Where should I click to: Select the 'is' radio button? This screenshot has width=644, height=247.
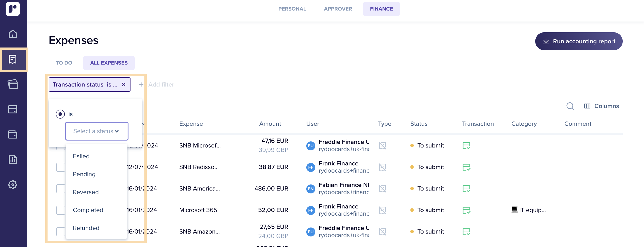coord(60,114)
